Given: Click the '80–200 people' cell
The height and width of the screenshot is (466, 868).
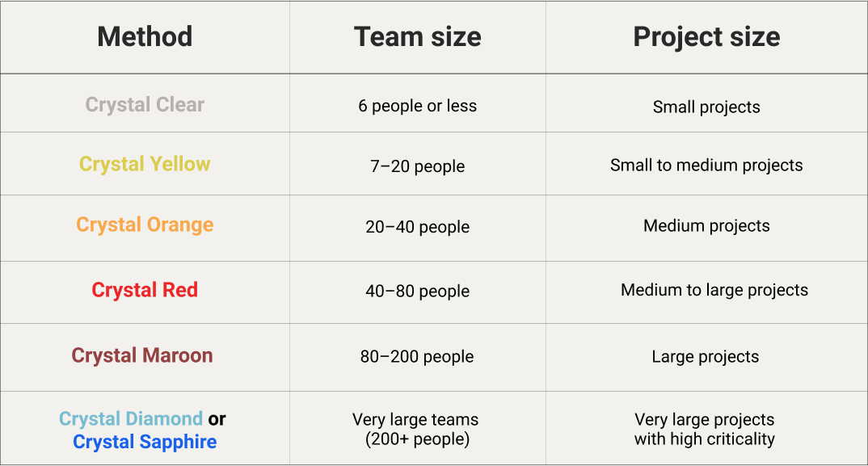Looking at the screenshot, I should [x=417, y=356].
